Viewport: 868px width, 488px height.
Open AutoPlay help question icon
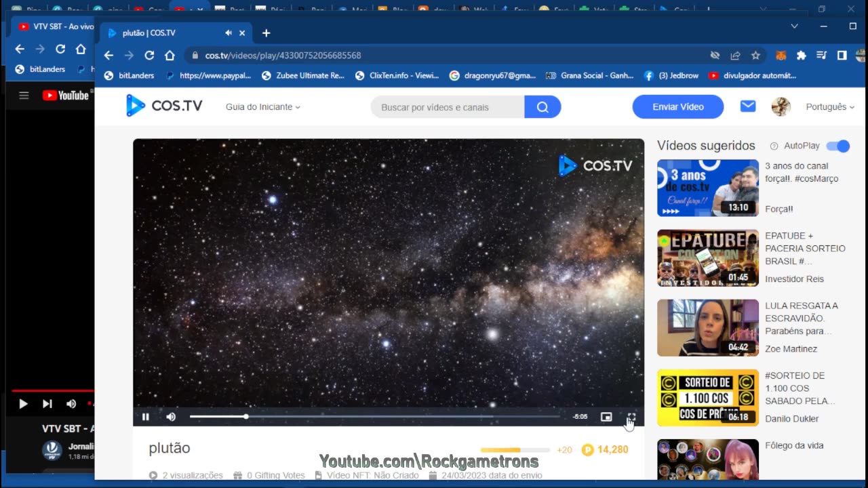774,146
